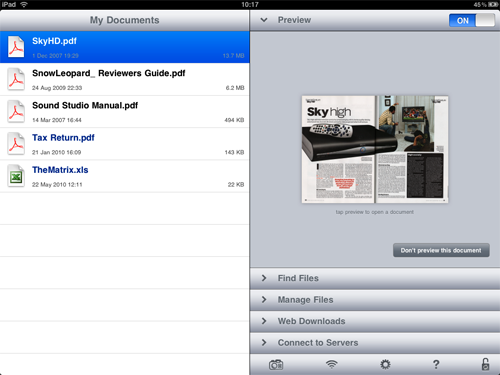Expand the Find Files section

(375, 278)
